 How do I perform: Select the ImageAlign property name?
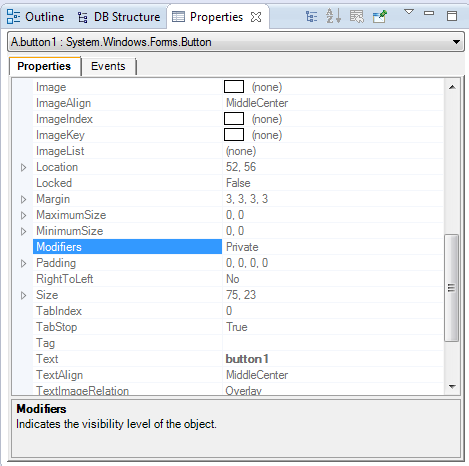pos(63,103)
